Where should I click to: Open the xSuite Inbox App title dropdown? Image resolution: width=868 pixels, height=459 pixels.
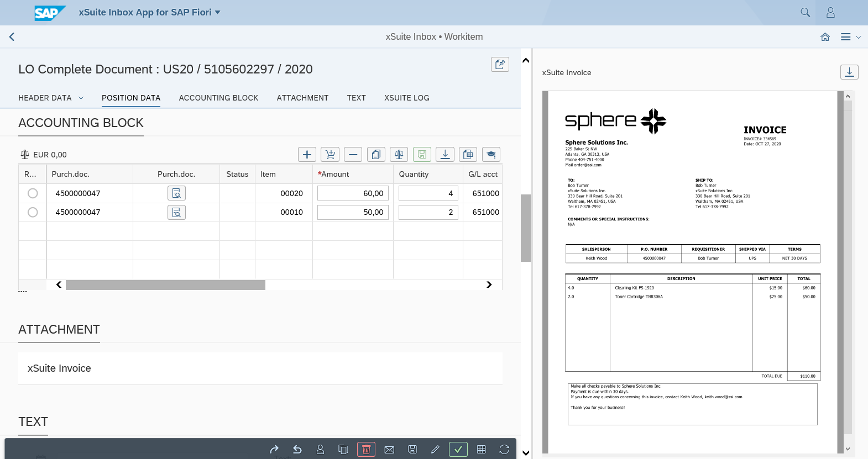pos(217,12)
